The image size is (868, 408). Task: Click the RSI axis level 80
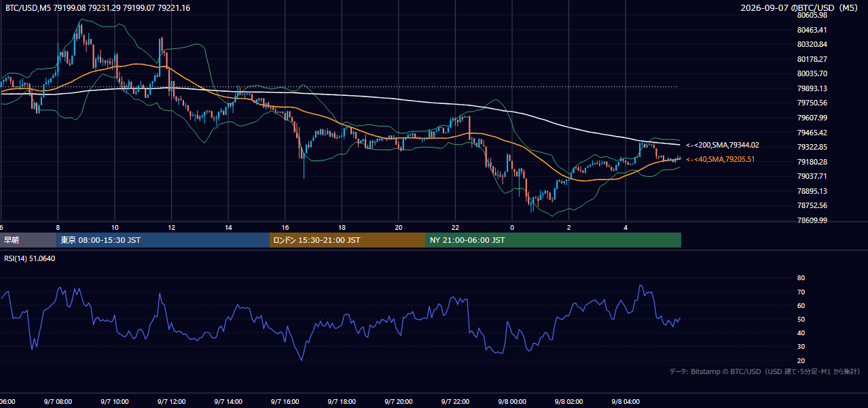(x=801, y=278)
